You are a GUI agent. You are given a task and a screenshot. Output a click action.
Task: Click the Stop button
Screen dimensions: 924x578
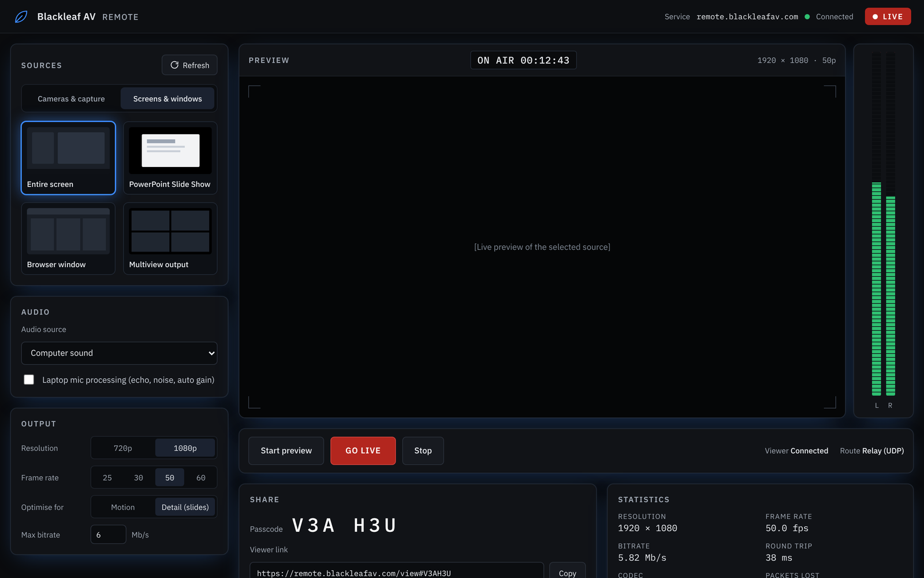click(423, 451)
